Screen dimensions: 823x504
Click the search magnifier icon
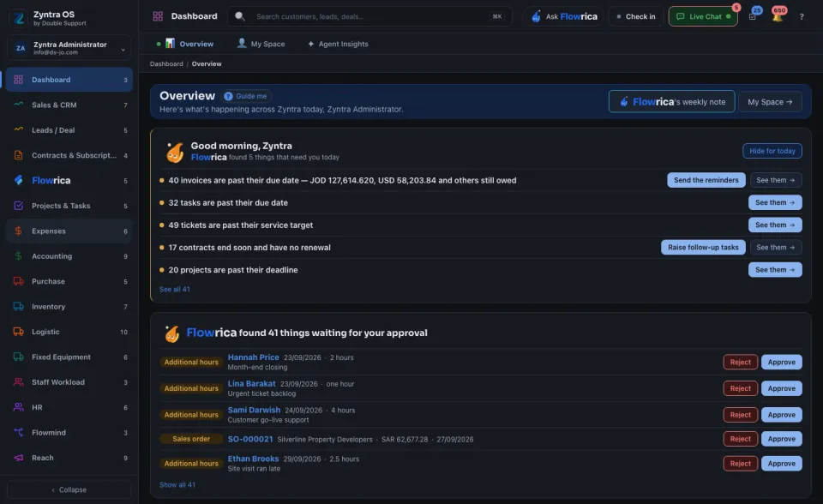tap(240, 16)
